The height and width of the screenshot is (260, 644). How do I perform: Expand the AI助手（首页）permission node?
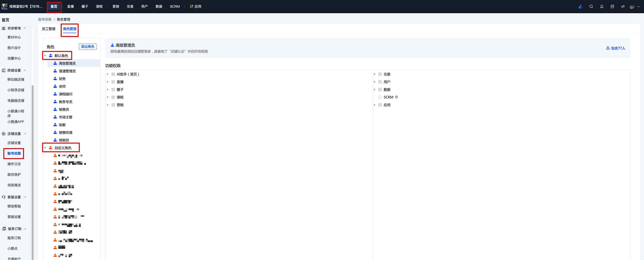(x=108, y=74)
